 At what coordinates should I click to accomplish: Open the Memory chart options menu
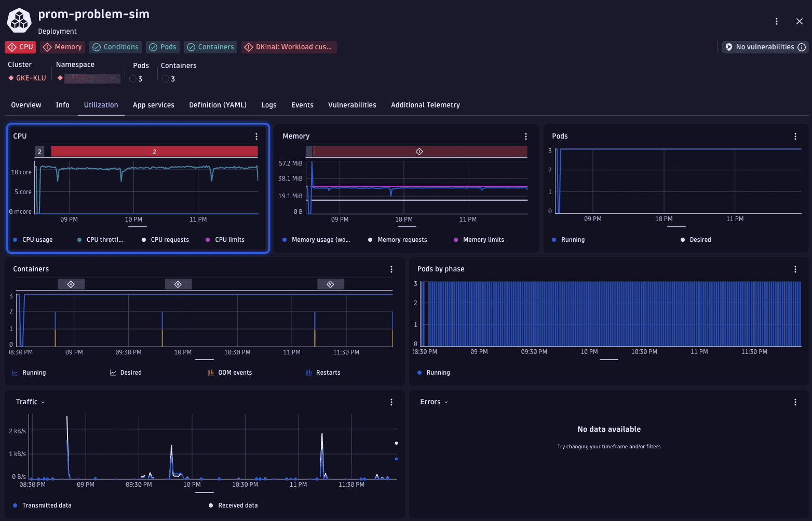[525, 136]
